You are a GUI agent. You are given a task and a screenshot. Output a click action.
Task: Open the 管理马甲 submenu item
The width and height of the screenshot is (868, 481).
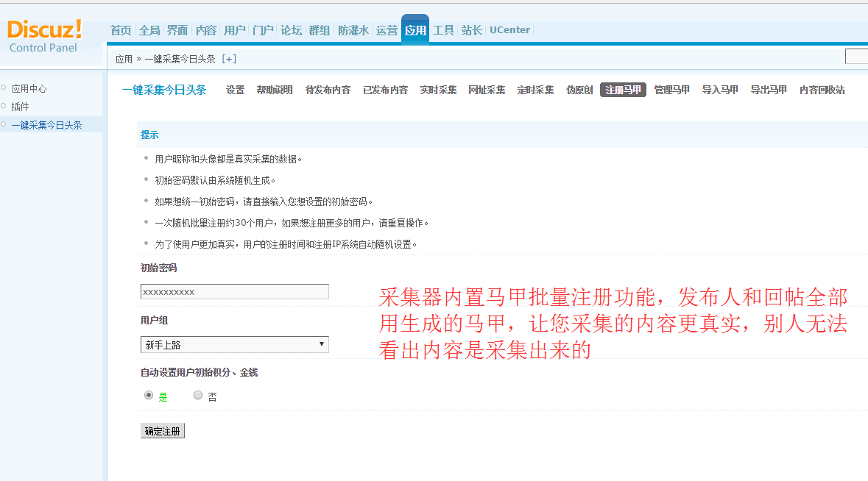click(672, 90)
